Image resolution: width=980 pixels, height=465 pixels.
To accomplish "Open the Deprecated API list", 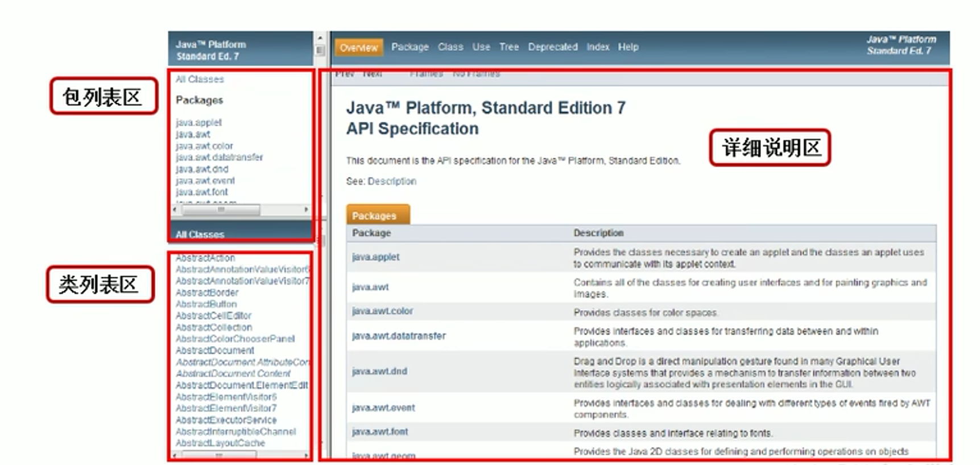I will 553,47.
